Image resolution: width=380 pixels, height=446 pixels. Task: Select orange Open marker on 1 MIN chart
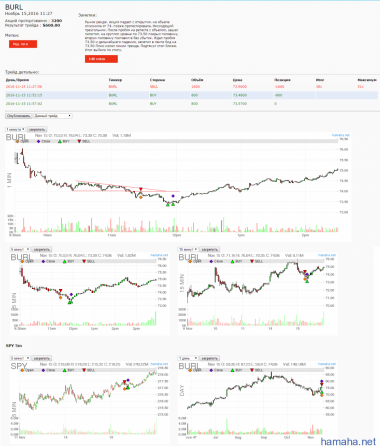coord(141,198)
